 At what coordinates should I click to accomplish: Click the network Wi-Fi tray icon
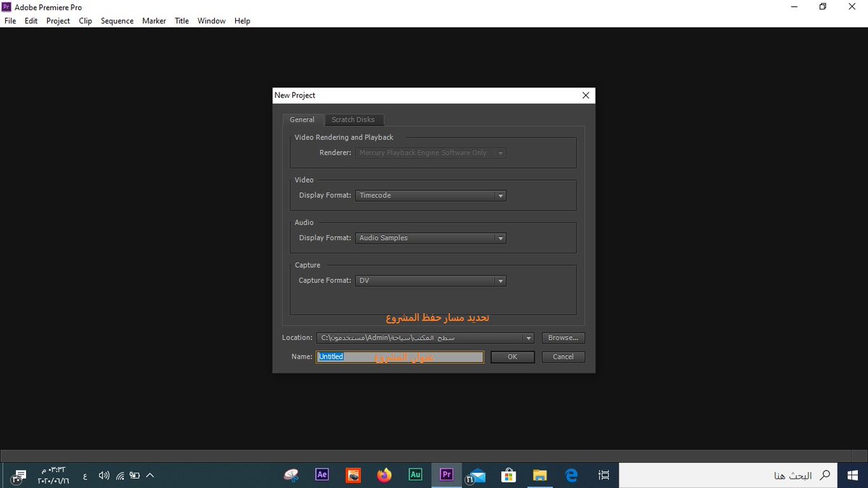119,476
